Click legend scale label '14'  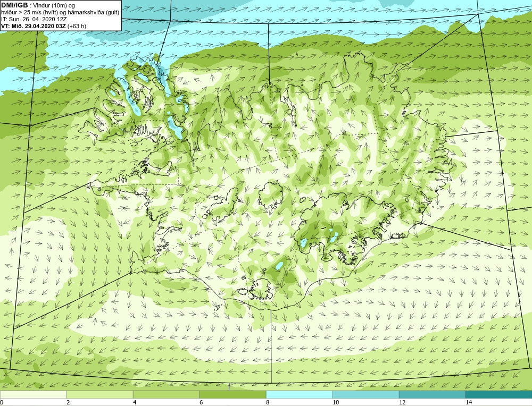469,402
